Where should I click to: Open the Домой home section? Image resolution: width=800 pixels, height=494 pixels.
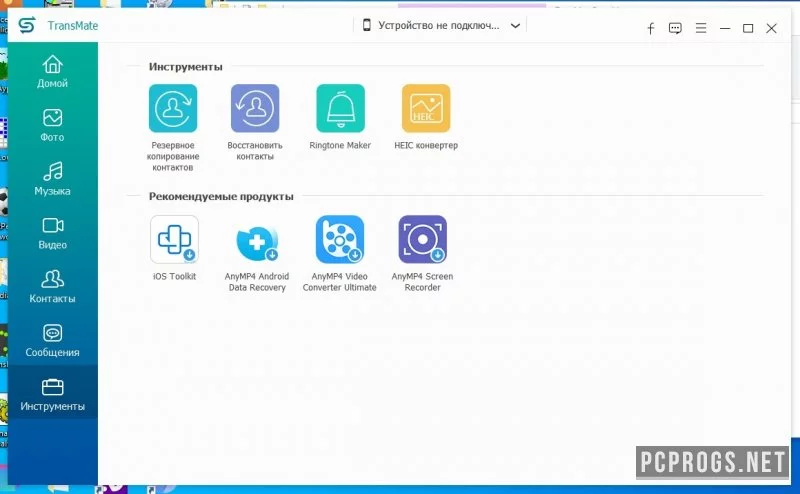click(x=53, y=71)
